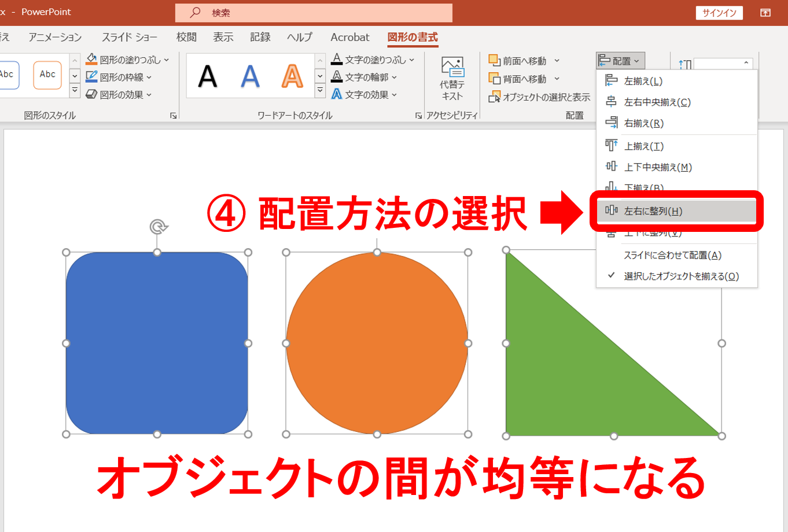Screen dimensions: 788x532
Task: Expand 文字の効果 dropdown arrow
Action: [394, 94]
